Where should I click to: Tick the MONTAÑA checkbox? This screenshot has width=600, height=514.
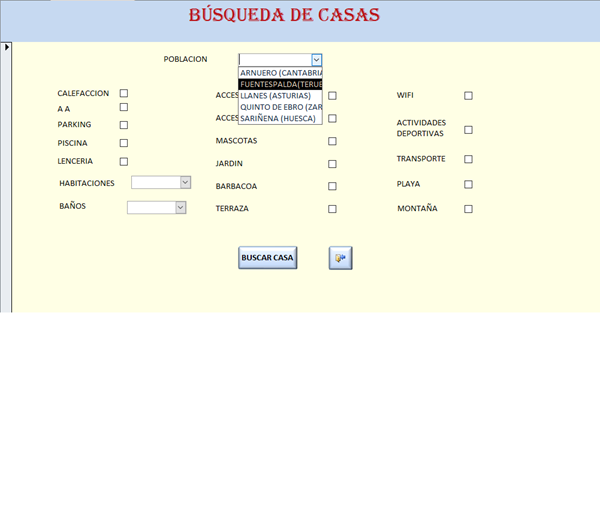[468, 209]
